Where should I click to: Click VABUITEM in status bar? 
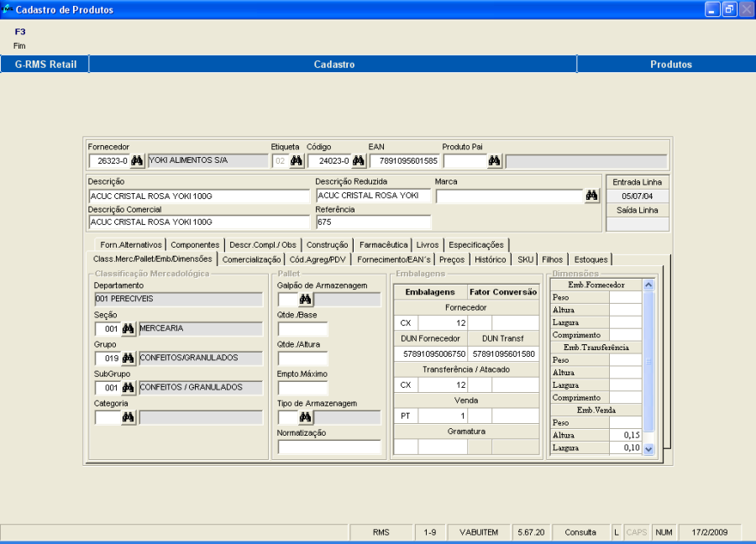479,532
